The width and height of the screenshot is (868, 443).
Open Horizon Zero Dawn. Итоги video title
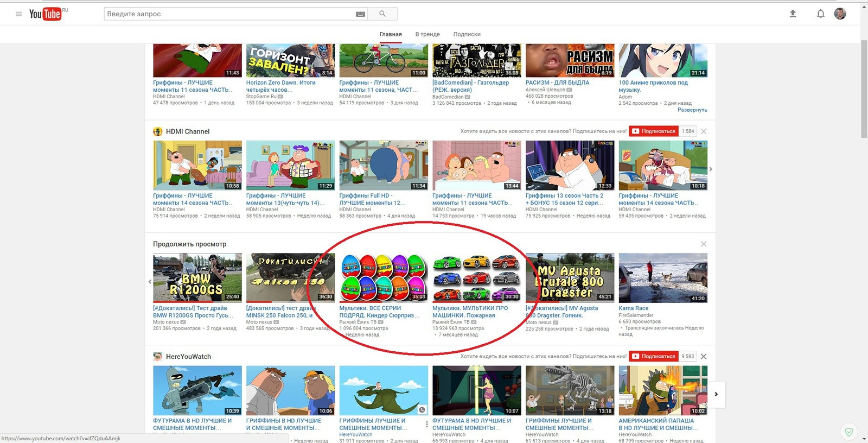280,86
